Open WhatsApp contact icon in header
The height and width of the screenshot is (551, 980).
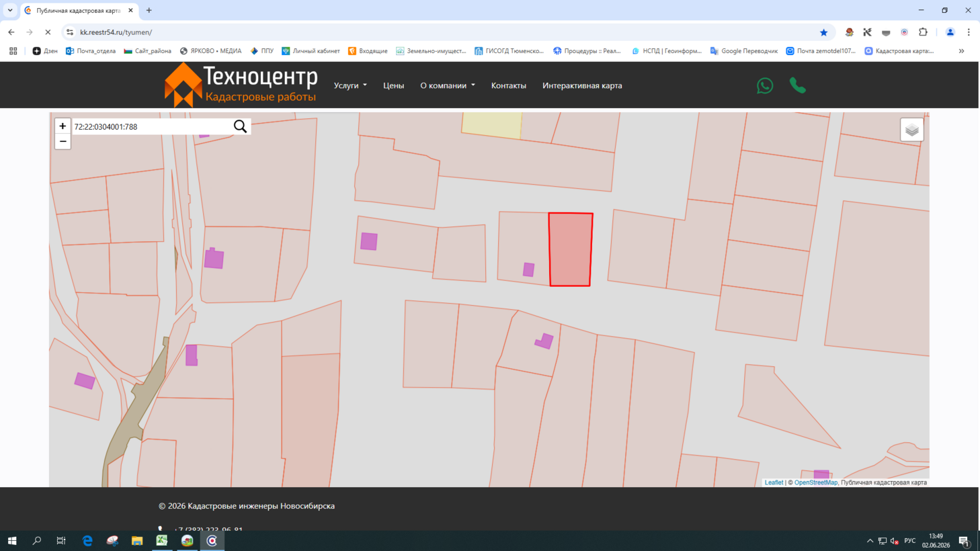pyautogui.click(x=765, y=85)
